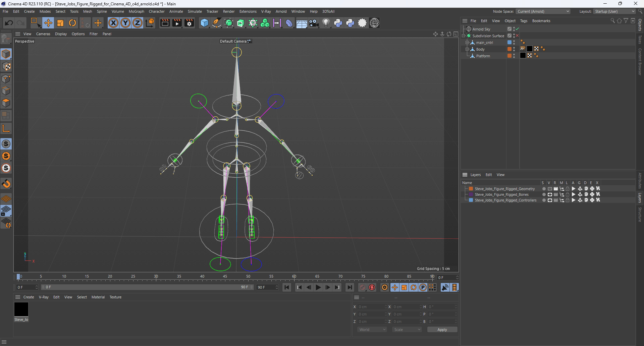
Task: Expand the main_cntrl object tree
Action: click(467, 43)
